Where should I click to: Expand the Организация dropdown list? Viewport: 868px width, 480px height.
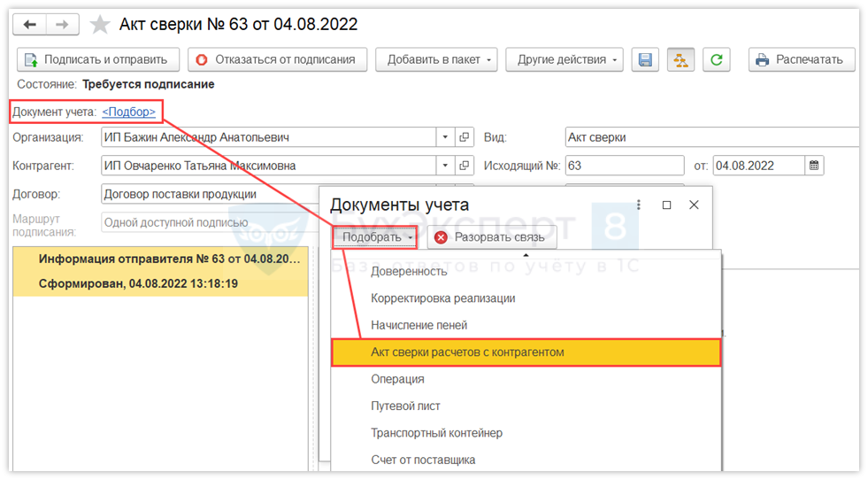click(445, 138)
